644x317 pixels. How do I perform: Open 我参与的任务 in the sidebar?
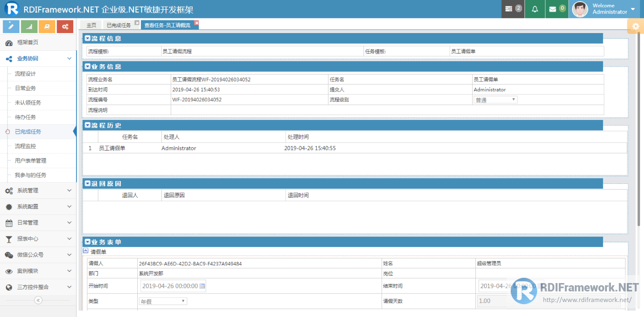38,175
